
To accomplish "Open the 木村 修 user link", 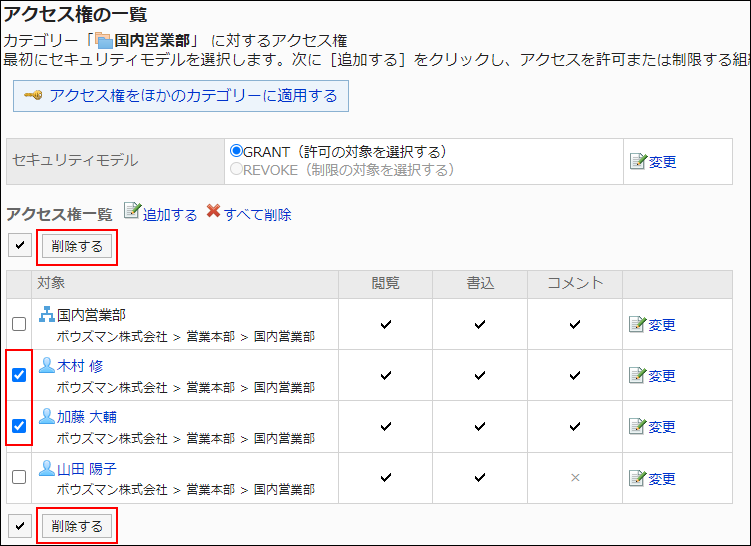I will coord(80,366).
